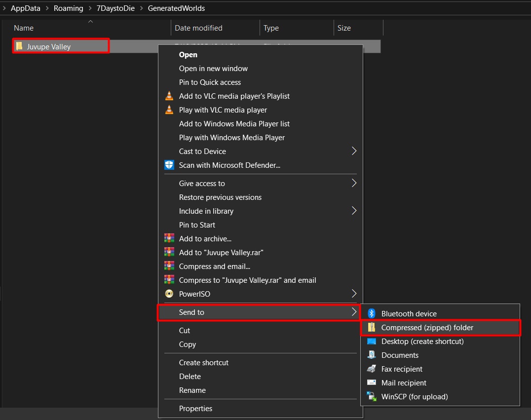Click the Fax recipient icon

tap(372, 369)
